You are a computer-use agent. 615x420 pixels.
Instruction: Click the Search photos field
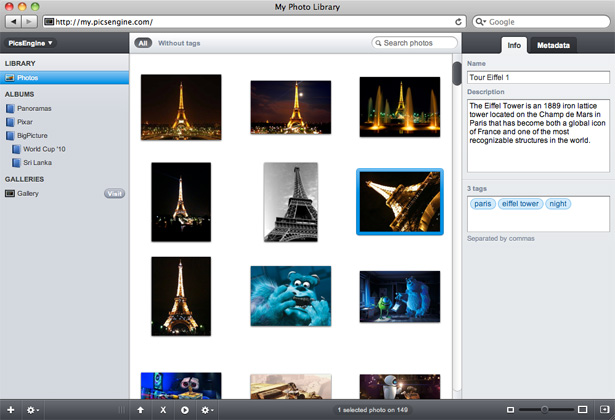click(414, 43)
